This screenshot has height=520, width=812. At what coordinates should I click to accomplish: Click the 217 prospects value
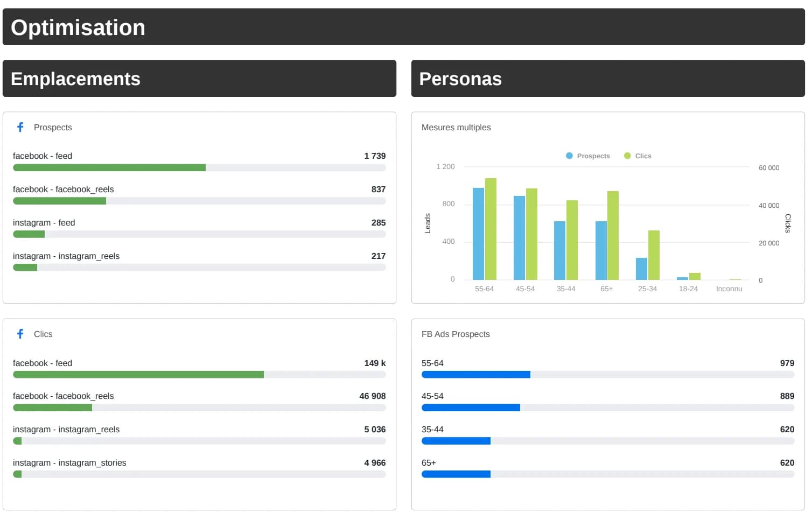(x=379, y=256)
